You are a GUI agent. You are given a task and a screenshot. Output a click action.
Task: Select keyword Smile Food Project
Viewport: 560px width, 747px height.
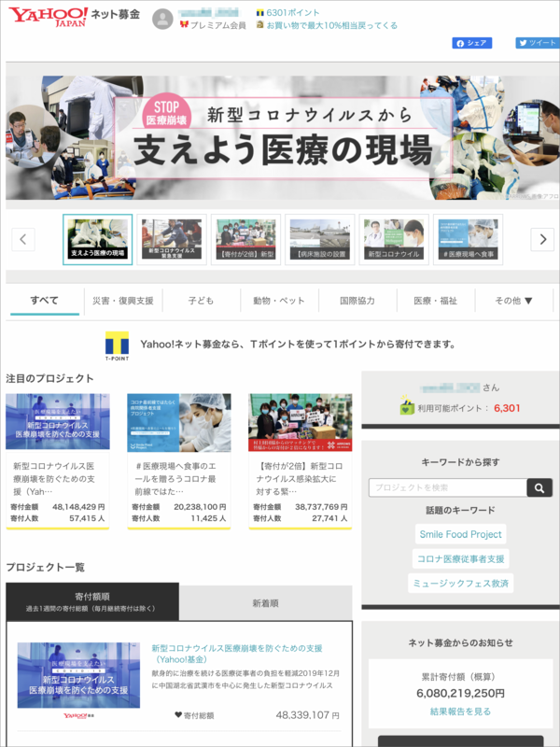460,534
